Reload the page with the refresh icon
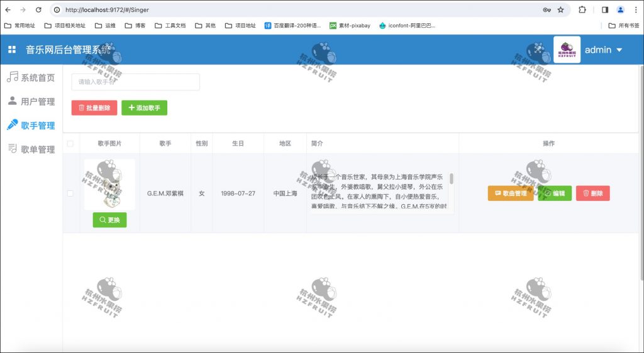 click(x=38, y=10)
